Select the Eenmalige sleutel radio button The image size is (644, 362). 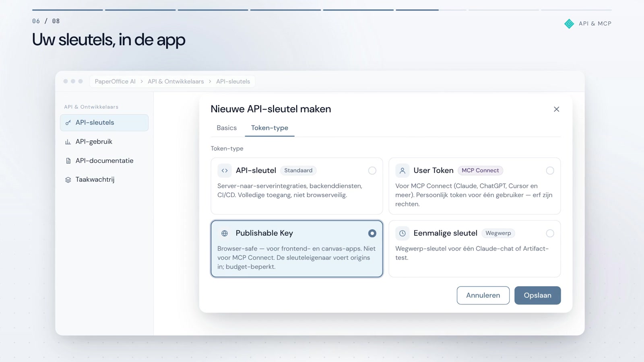(x=550, y=233)
